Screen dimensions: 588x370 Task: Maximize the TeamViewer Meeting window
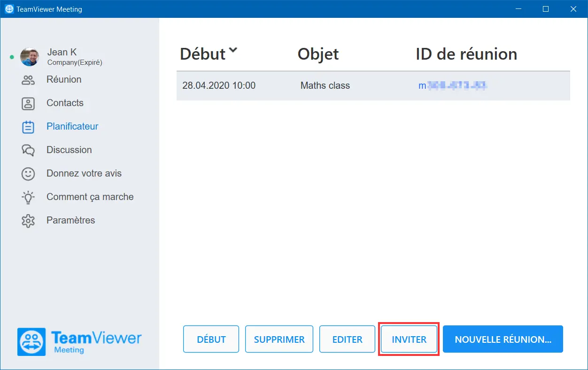[546, 9]
